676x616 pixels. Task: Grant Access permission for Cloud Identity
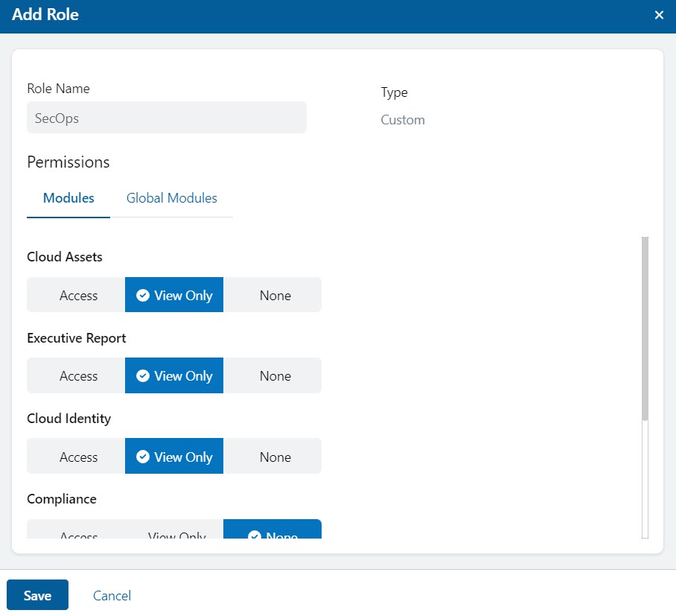tap(77, 457)
